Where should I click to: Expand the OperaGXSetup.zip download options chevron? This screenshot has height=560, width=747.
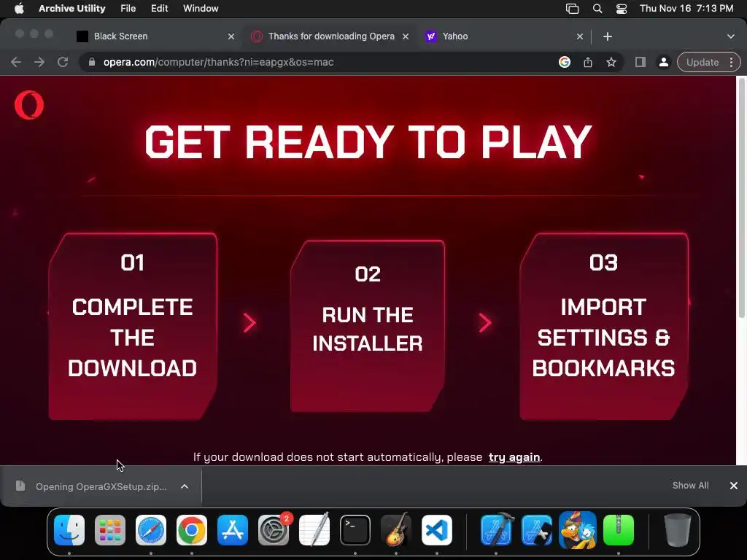click(x=185, y=486)
